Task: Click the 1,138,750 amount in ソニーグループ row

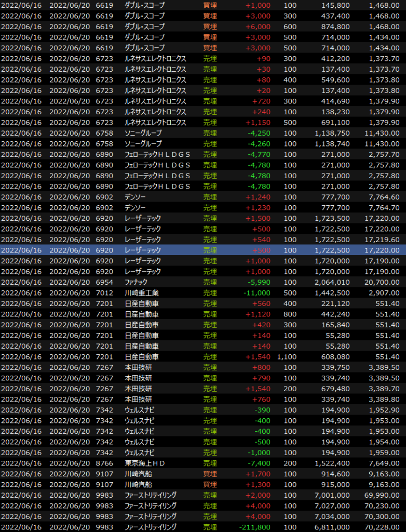Action: 332,133
